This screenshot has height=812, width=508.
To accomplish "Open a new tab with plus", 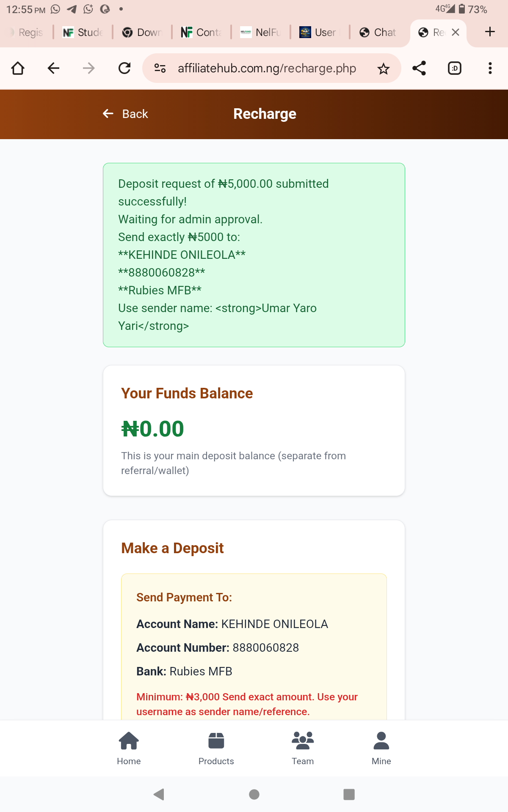I will point(490,32).
